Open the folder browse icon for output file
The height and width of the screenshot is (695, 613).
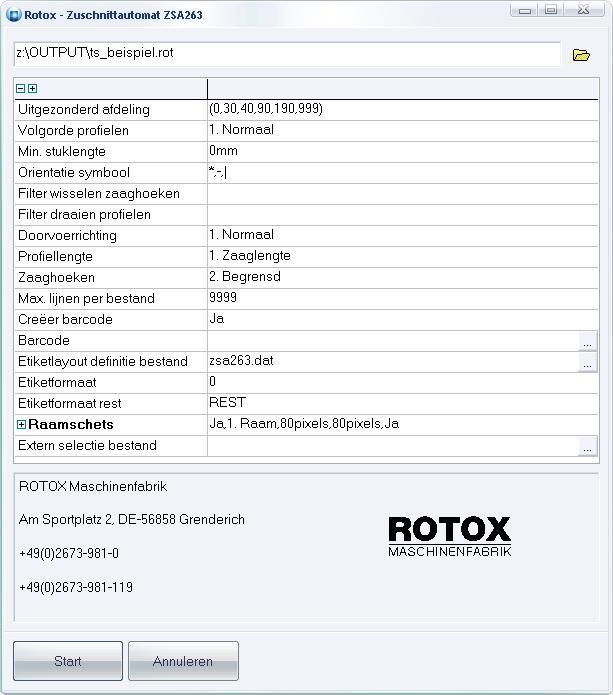coord(581,55)
